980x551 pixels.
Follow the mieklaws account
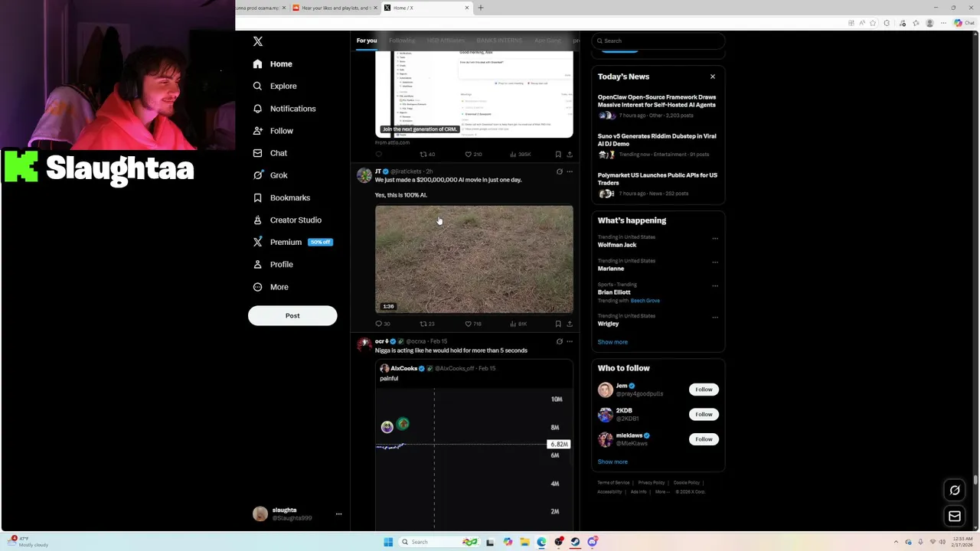pos(704,439)
